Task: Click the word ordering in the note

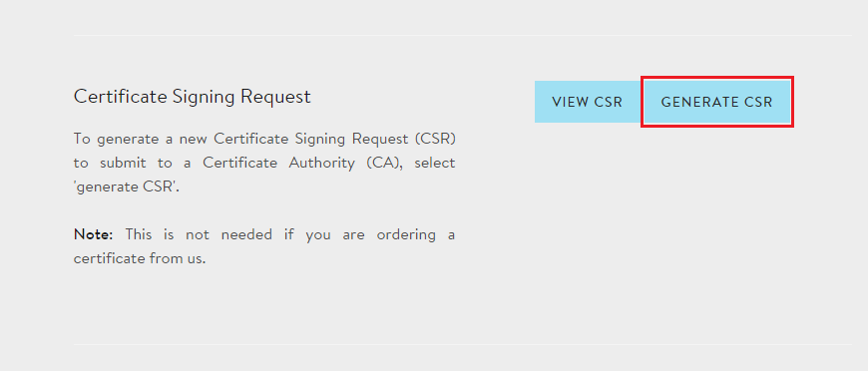Action: (x=406, y=234)
